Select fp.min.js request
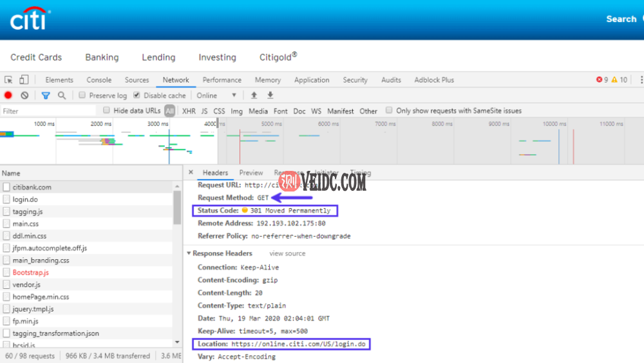This screenshot has height=363, width=644. [x=86, y=321]
